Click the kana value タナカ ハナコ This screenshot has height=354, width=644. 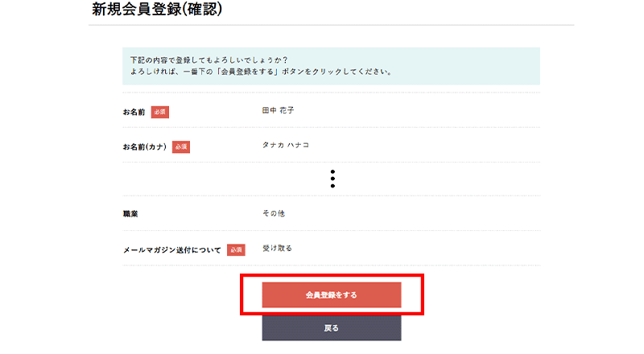(286, 145)
